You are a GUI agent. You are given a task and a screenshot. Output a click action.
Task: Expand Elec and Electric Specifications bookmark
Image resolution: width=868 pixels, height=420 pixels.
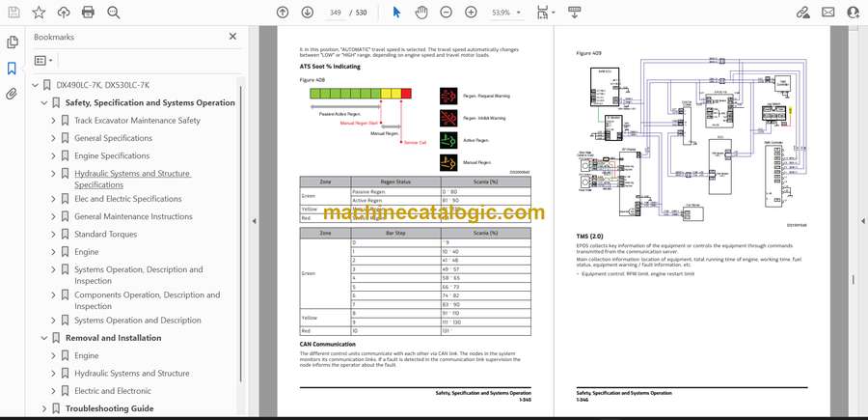pos(54,199)
